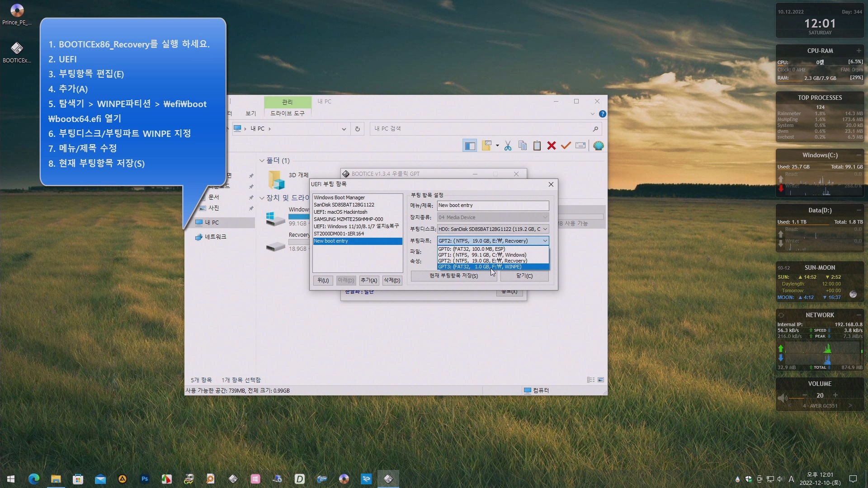This screenshot has height=488, width=868.
Task: Click the orange checkmark icon
Action: pos(566,145)
